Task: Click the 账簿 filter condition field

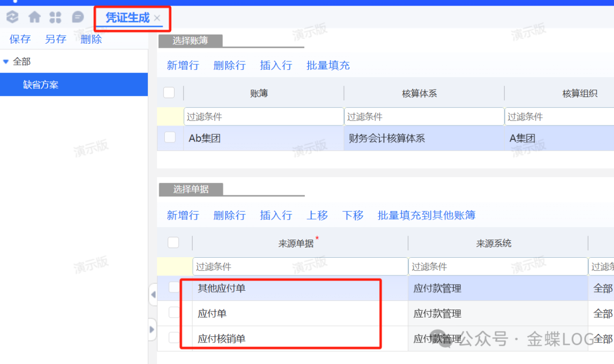Action: pos(264,117)
